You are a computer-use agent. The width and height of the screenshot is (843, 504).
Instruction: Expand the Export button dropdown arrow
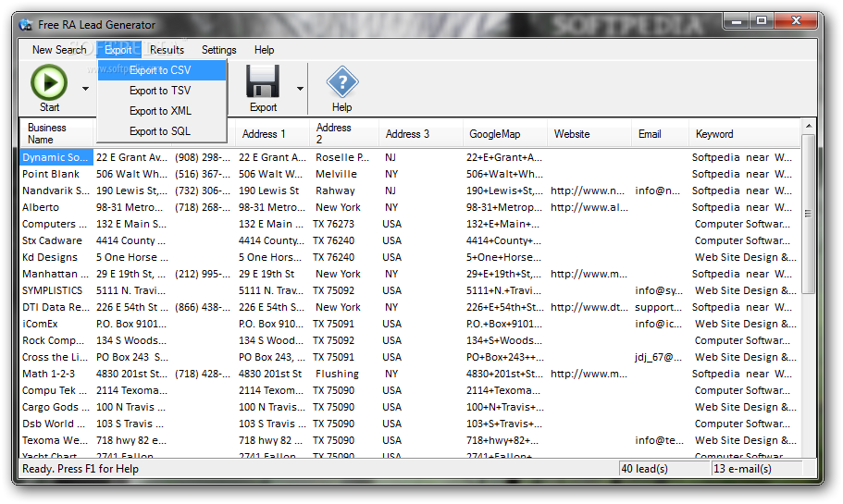pos(300,89)
